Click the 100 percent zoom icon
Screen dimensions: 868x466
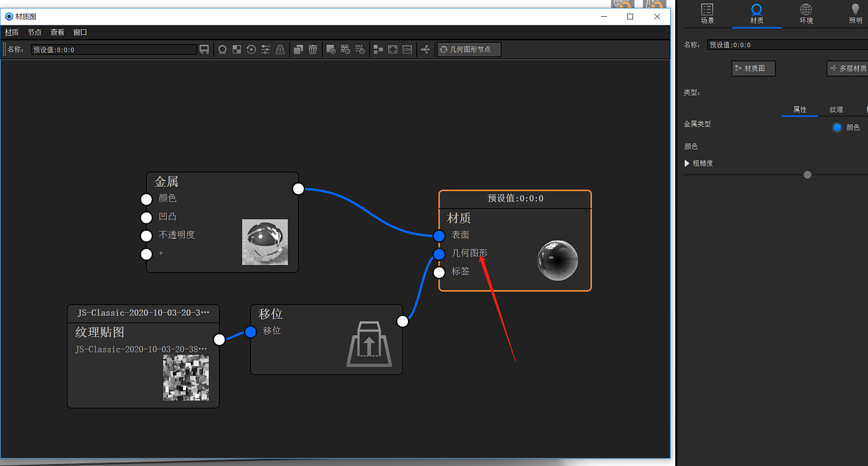[x=407, y=50]
